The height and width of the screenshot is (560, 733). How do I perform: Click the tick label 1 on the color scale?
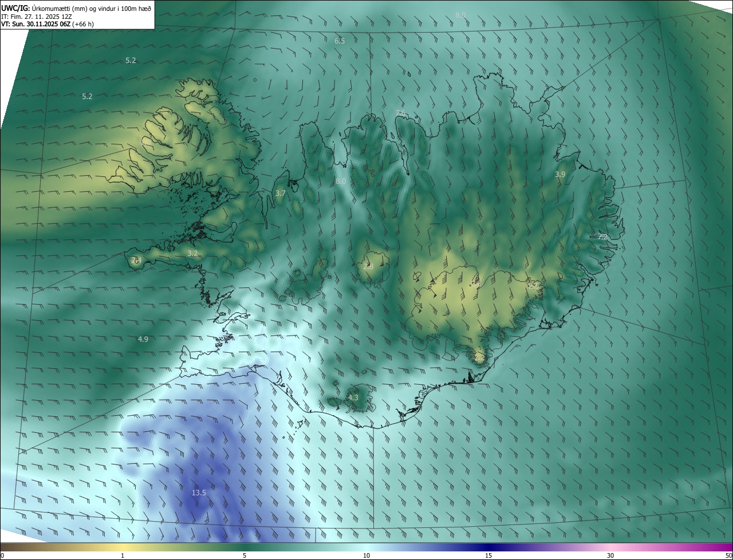click(123, 555)
